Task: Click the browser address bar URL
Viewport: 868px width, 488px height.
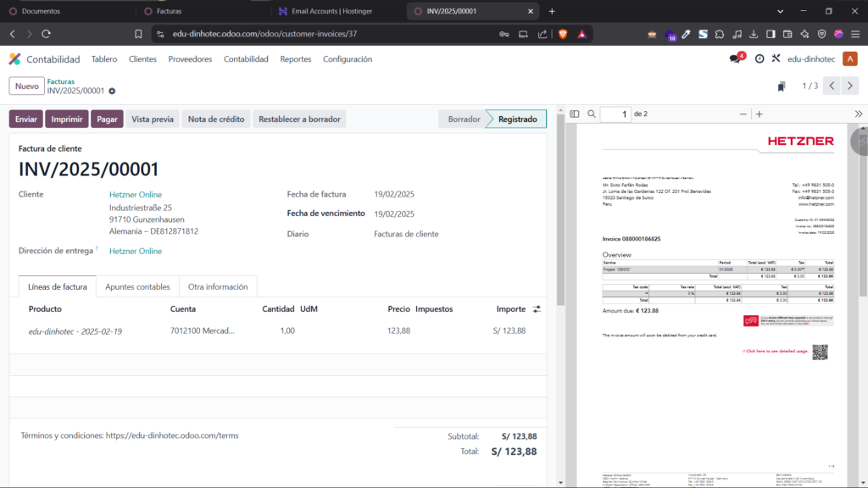Action: [x=264, y=34]
